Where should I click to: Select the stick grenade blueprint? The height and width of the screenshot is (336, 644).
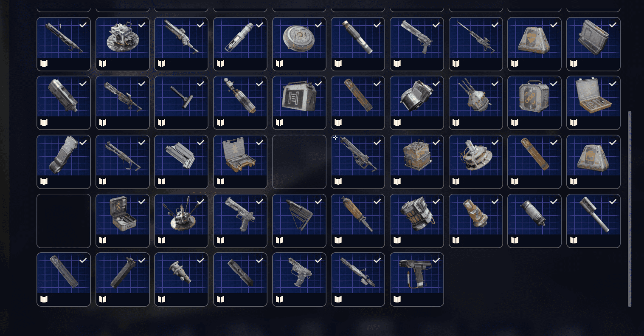593,221
